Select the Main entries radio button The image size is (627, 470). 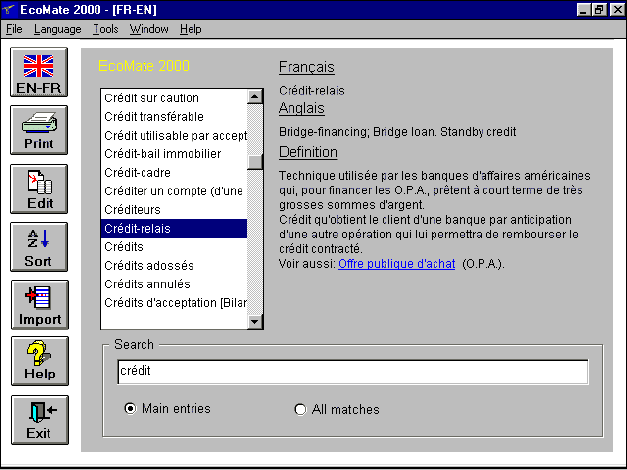coord(130,409)
